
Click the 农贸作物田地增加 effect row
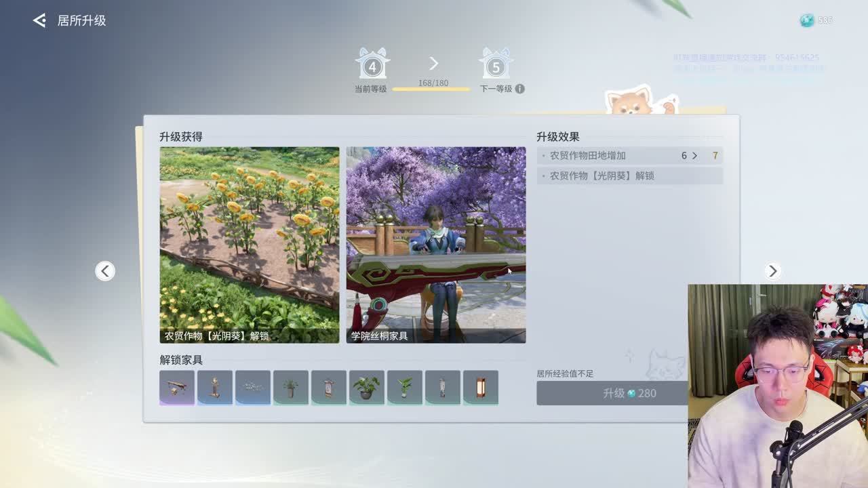(629, 156)
